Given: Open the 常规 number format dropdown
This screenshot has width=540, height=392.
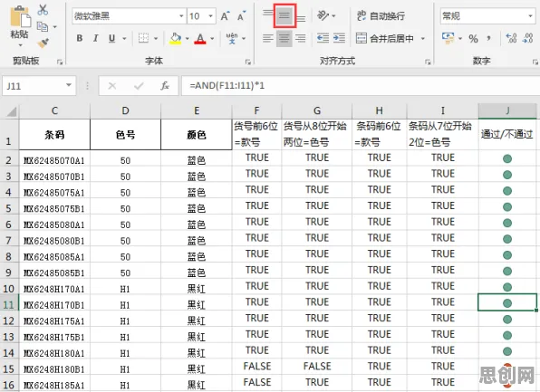Looking at the screenshot, I should coord(530,15).
